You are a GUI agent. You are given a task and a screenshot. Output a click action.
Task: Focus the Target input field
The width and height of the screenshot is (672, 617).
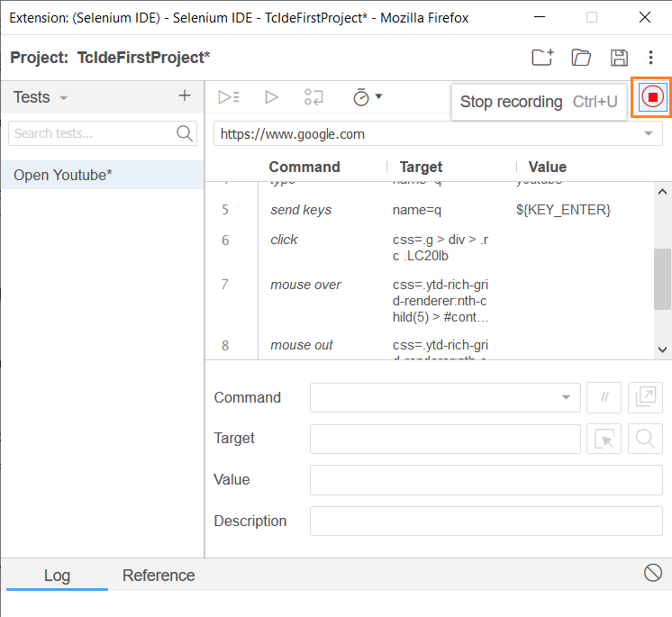click(x=445, y=439)
